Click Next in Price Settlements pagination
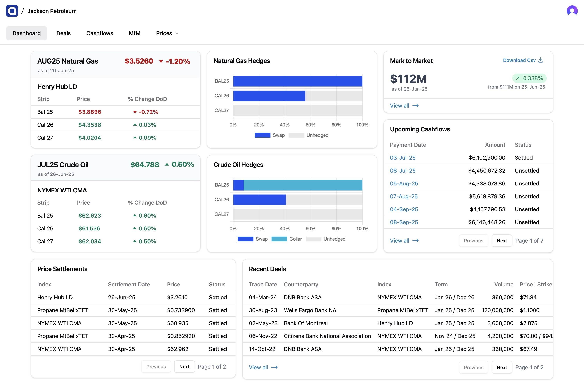This screenshot has height=392, width=584. pos(184,367)
